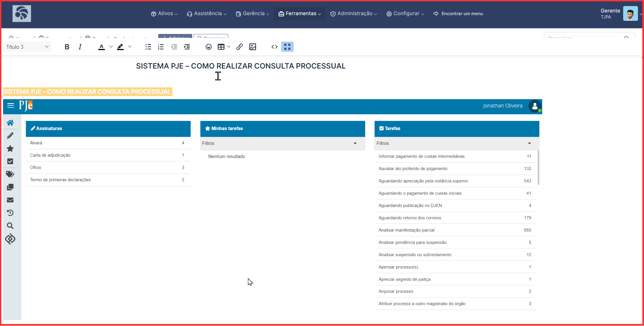
Task: Toggle bold formatting in editor toolbar
Action: (67, 47)
